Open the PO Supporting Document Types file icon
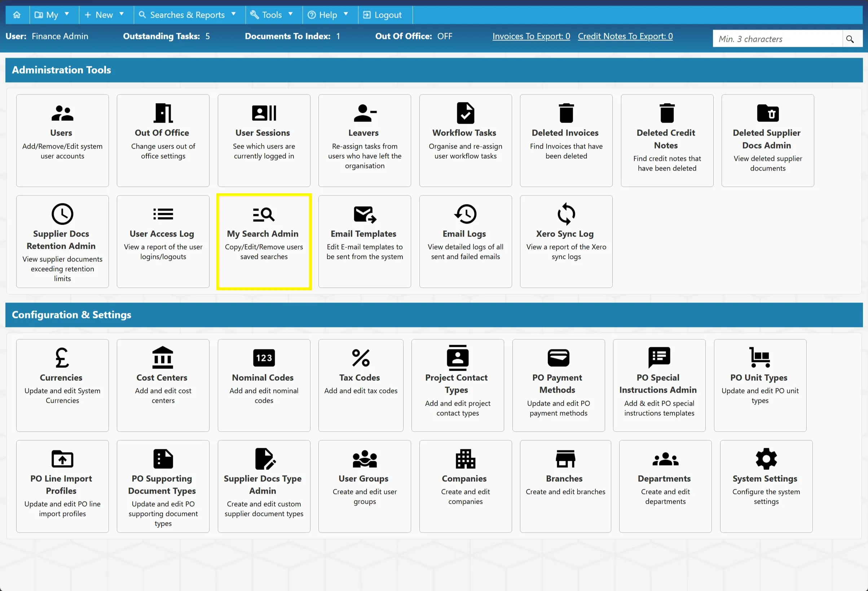The width and height of the screenshot is (868, 591). [163, 459]
